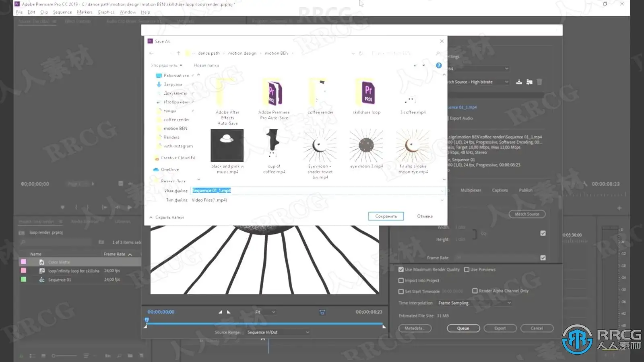This screenshot has width=644, height=362.
Task: Select the Eye moon + shader towel bw.mp4 file
Action: coord(320,154)
